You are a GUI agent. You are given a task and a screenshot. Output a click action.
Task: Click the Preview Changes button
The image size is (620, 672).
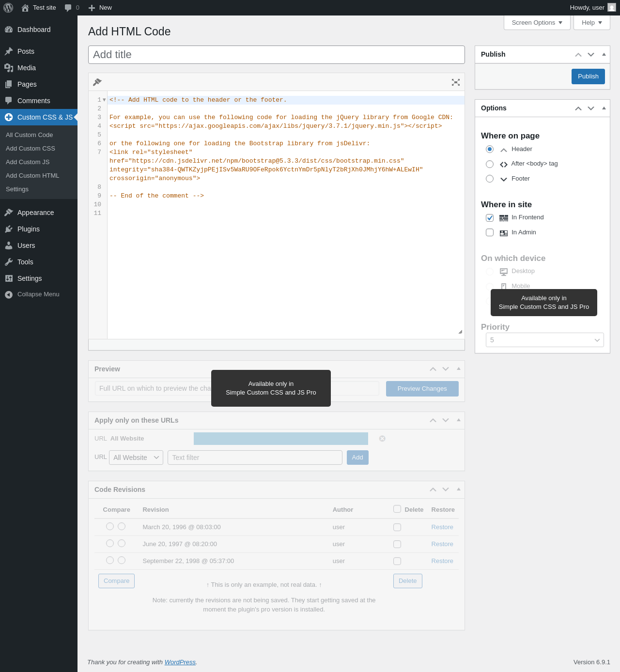(x=422, y=389)
